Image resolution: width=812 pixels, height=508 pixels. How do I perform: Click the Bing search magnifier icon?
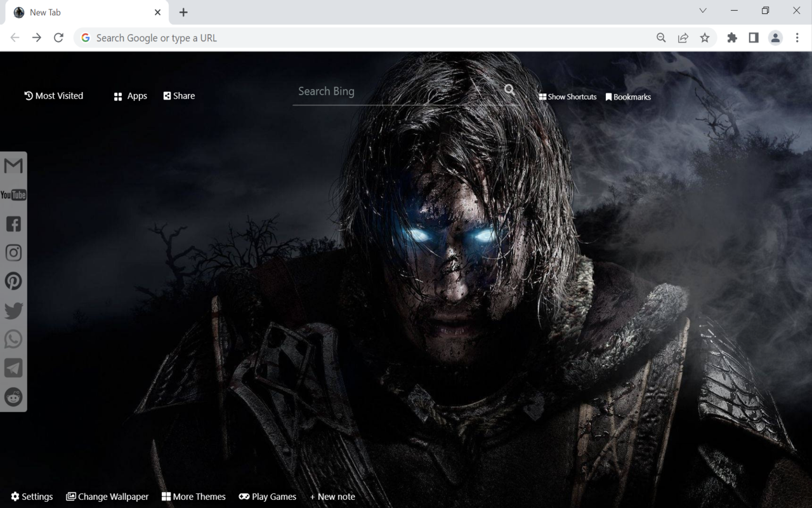coord(510,90)
